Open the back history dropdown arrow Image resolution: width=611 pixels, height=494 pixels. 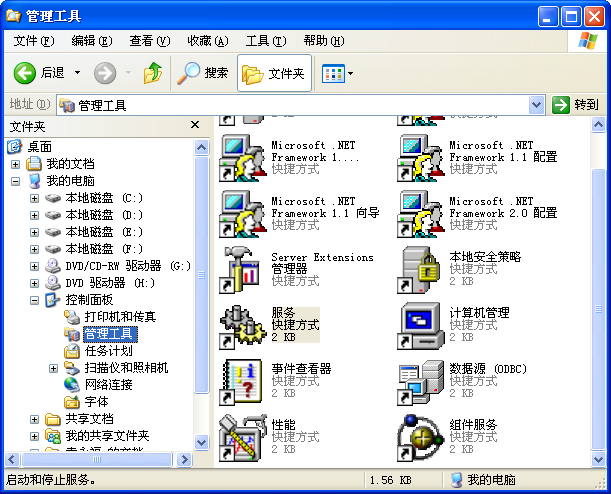pyautogui.click(x=78, y=72)
